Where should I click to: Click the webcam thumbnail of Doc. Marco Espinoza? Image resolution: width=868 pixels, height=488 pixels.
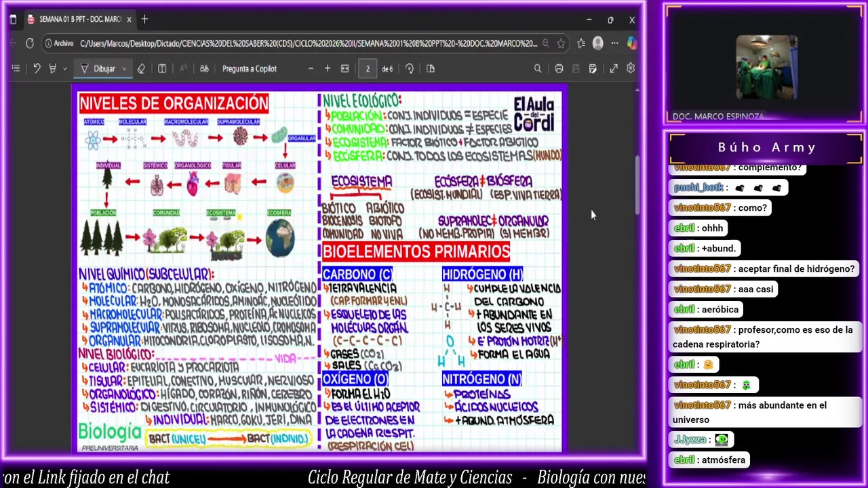click(x=766, y=67)
